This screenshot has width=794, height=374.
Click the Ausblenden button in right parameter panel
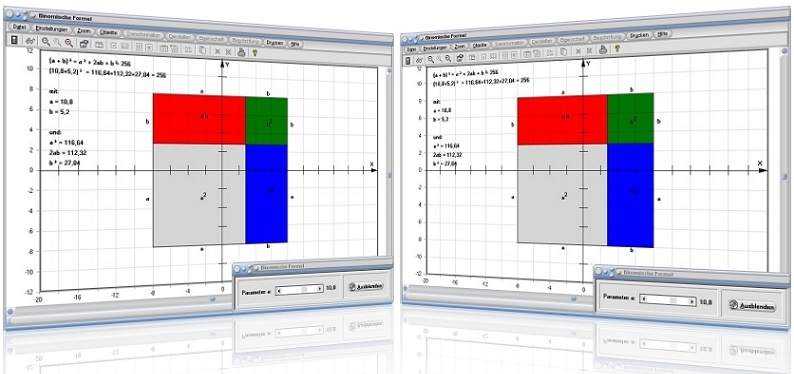752,306
